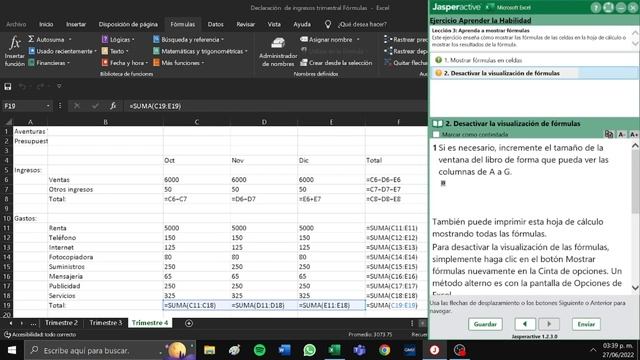Open Texto function library
Viewport: 640px width, 360px height.
[x=115, y=51]
